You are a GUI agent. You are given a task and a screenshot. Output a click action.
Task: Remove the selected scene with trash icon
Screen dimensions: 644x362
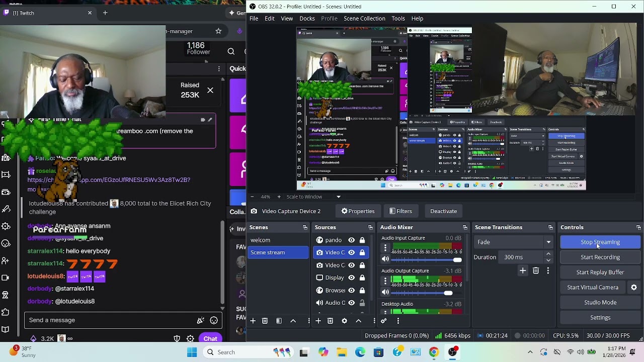265,321
